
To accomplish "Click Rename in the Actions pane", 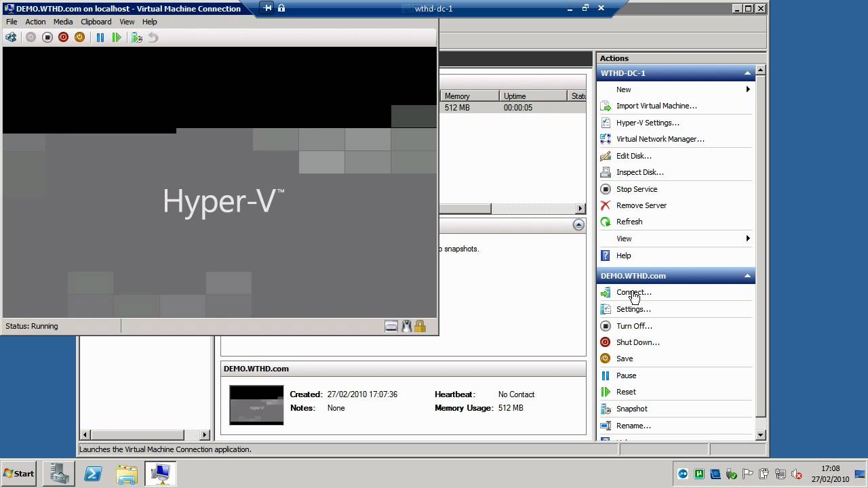I will [633, 426].
